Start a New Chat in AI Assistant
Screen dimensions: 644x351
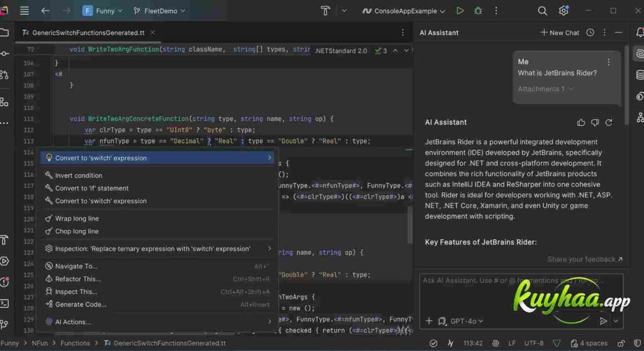[559, 33]
